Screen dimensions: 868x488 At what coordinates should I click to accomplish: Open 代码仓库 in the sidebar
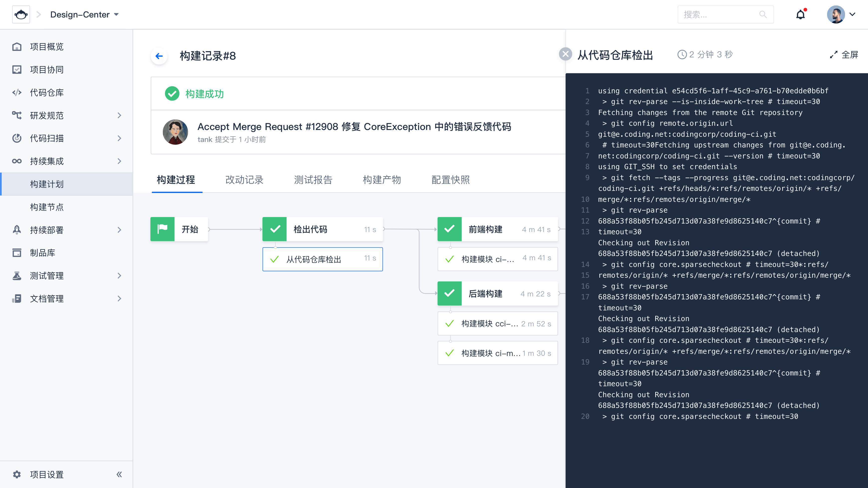click(x=46, y=92)
